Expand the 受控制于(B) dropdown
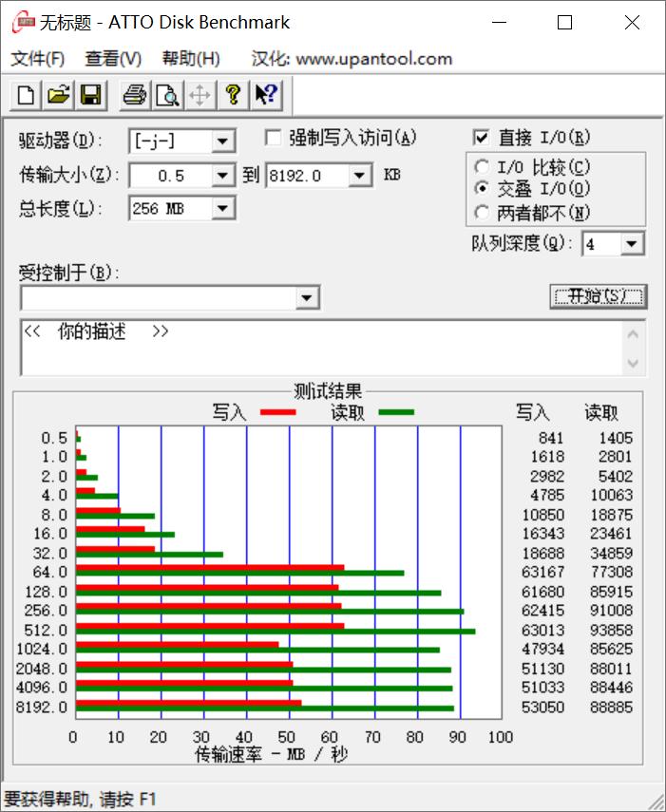This screenshot has height=812, width=666. tap(307, 298)
